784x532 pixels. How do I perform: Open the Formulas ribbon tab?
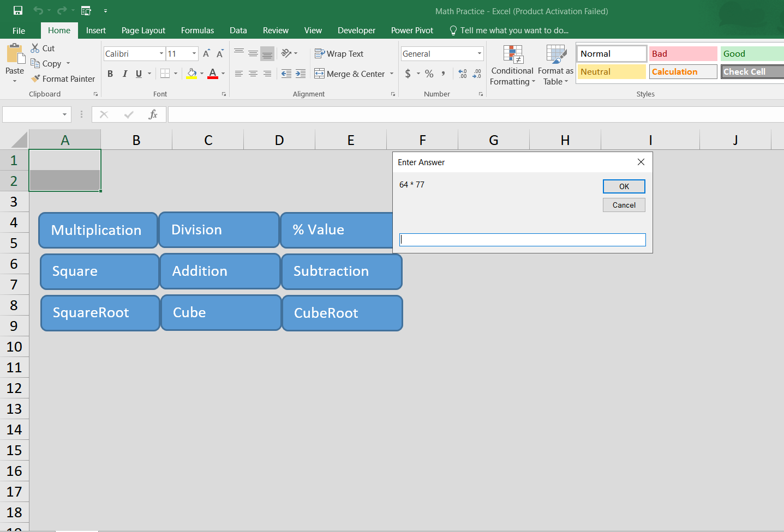(x=197, y=31)
